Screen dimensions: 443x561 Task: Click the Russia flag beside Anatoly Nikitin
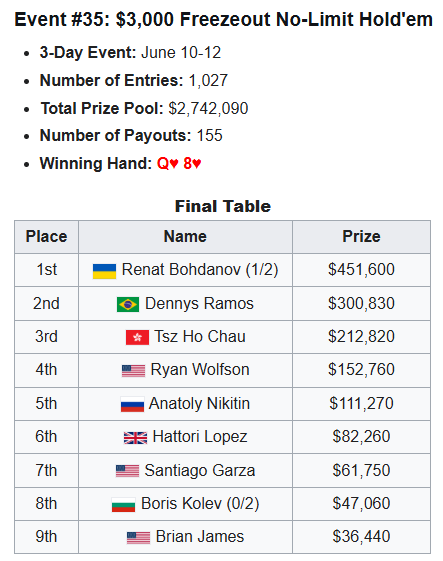coord(132,404)
